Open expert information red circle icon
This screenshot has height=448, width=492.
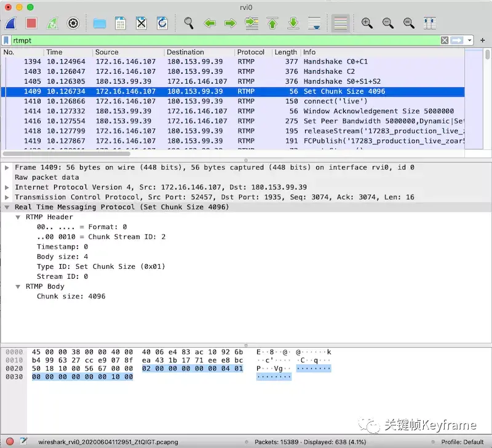pos(10,442)
